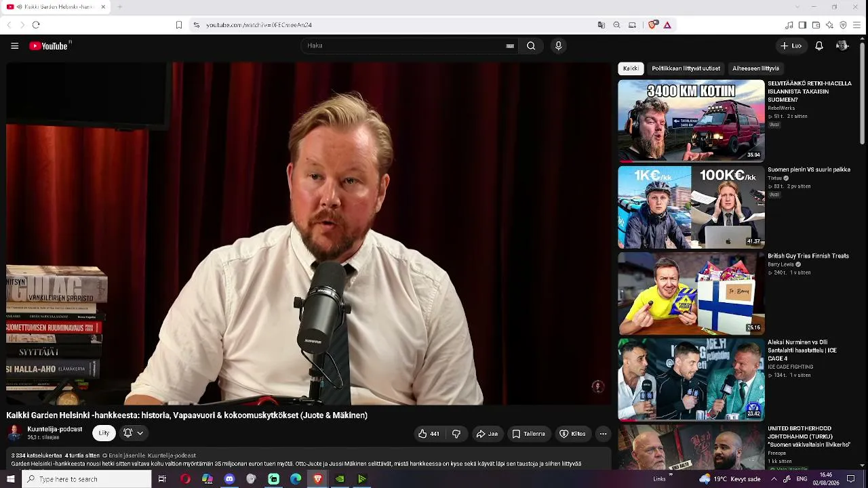
Task: Open the Brave VPN shield icon
Action: 843,25
